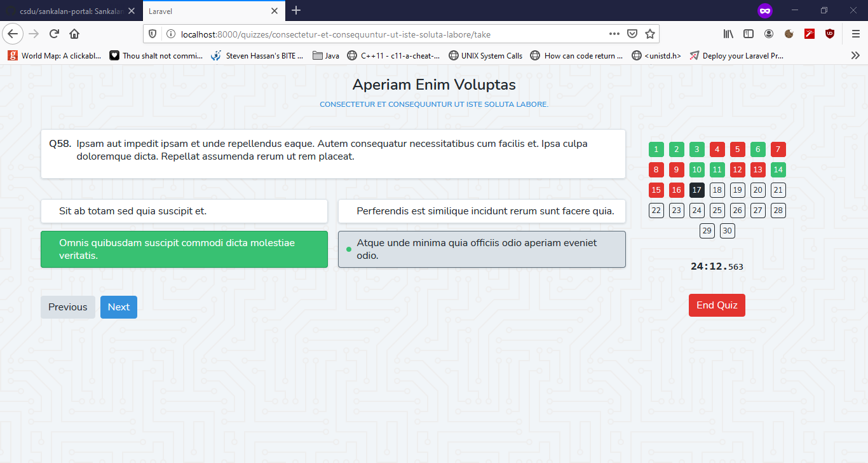This screenshot has height=463, width=868.
Task: Click the Q58 question text
Action: (x=332, y=150)
